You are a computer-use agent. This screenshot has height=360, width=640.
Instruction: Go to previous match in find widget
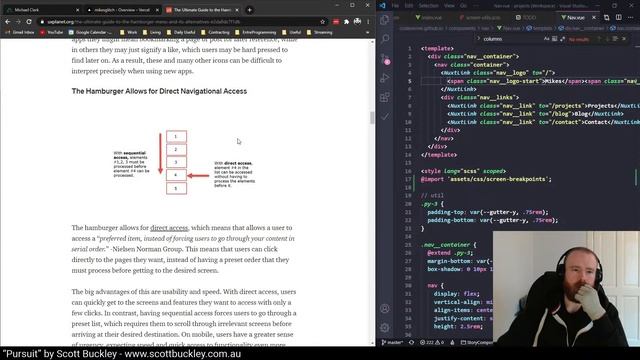coord(599,39)
